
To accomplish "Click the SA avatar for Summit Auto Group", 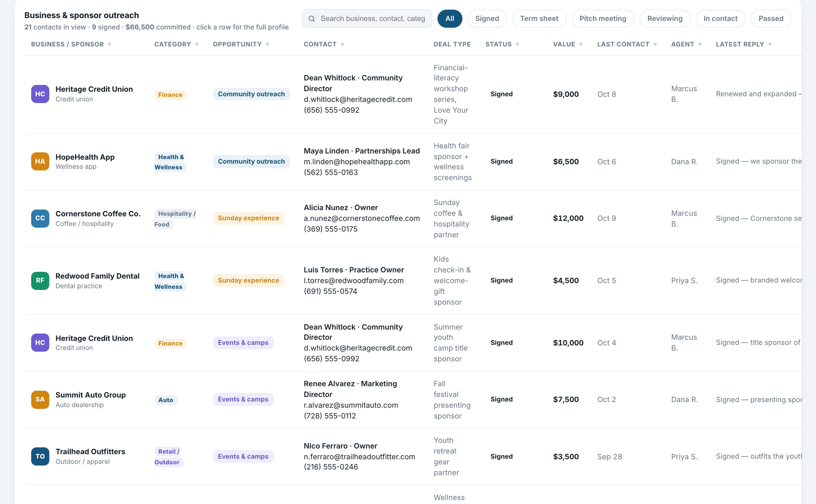I will click(x=40, y=399).
